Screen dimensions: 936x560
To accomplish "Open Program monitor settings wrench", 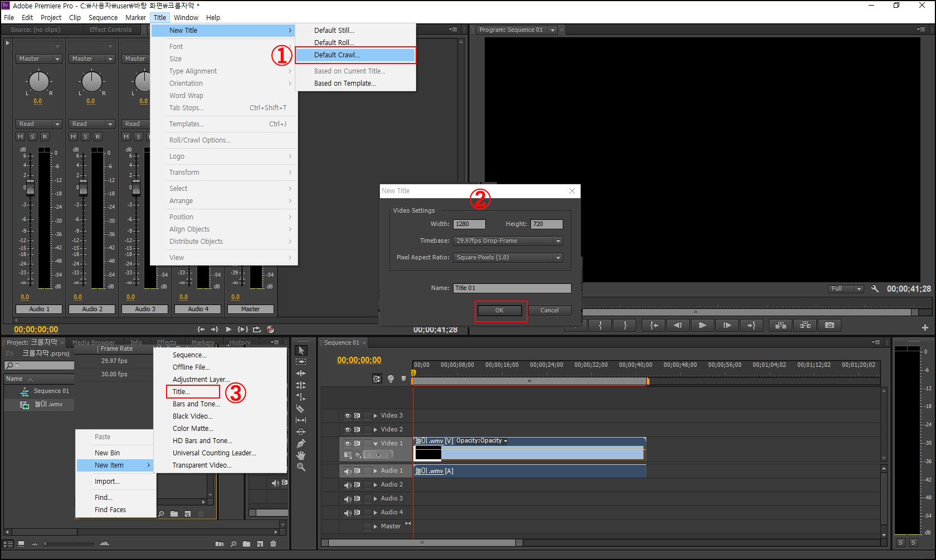I will click(x=875, y=289).
